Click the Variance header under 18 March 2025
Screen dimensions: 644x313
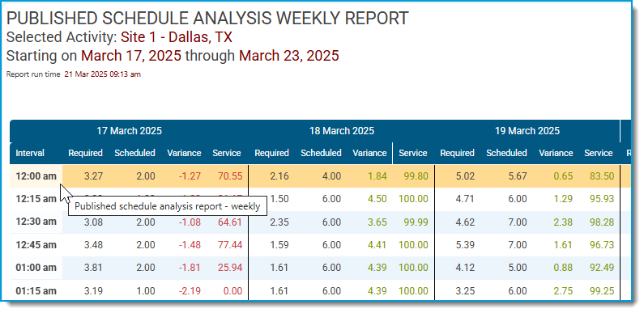pos(369,153)
